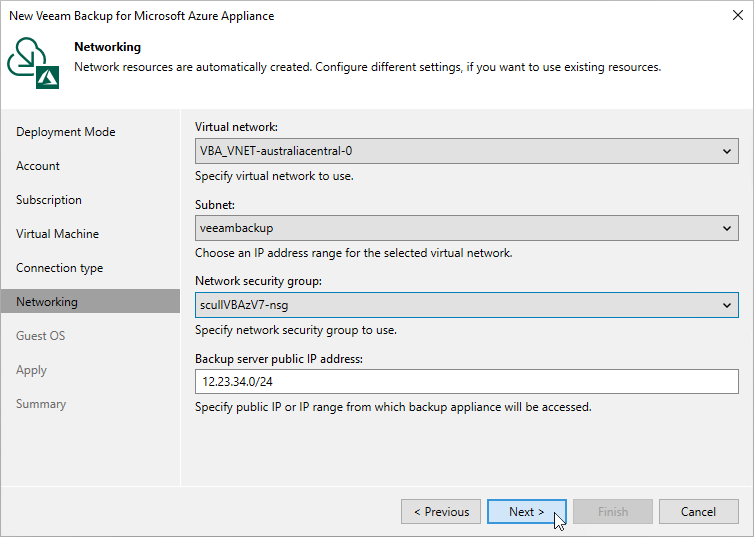This screenshot has height=537, width=754.
Task: Close the appliance wizard window
Action: pos(738,15)
